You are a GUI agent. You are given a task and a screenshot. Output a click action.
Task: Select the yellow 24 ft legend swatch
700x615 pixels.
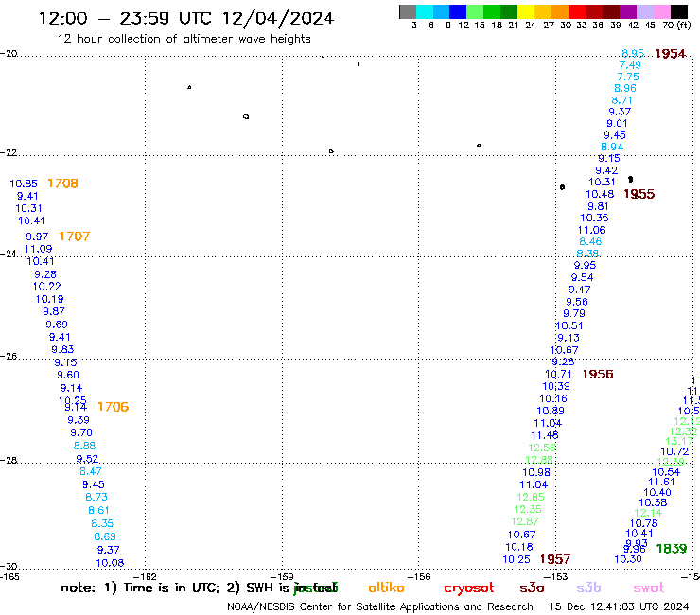(x=526, y=11)
